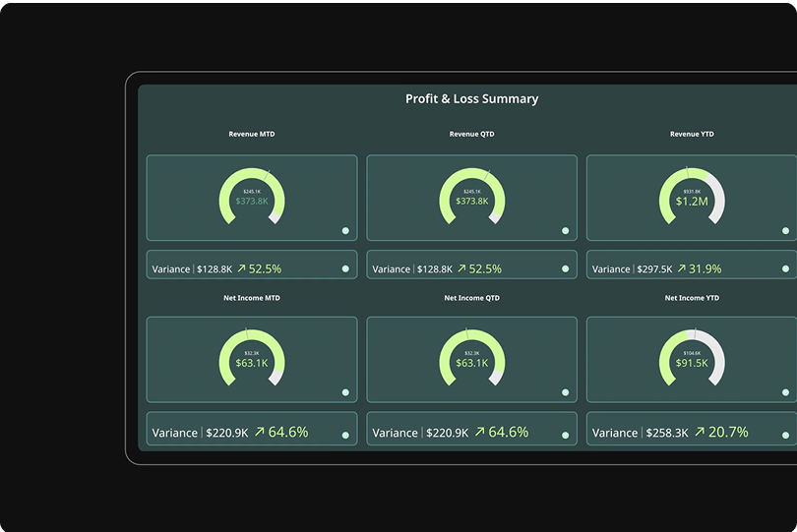The height and width of the screenshot is (532, 797).
Task: Click the Variance label in the $258.3K card
Action: pyautogui.click(x=615, y=433)
